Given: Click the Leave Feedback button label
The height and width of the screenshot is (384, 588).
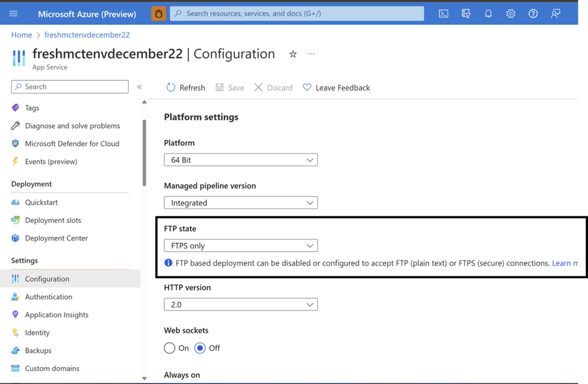Looking at the screenshot, I should point(343,88).
